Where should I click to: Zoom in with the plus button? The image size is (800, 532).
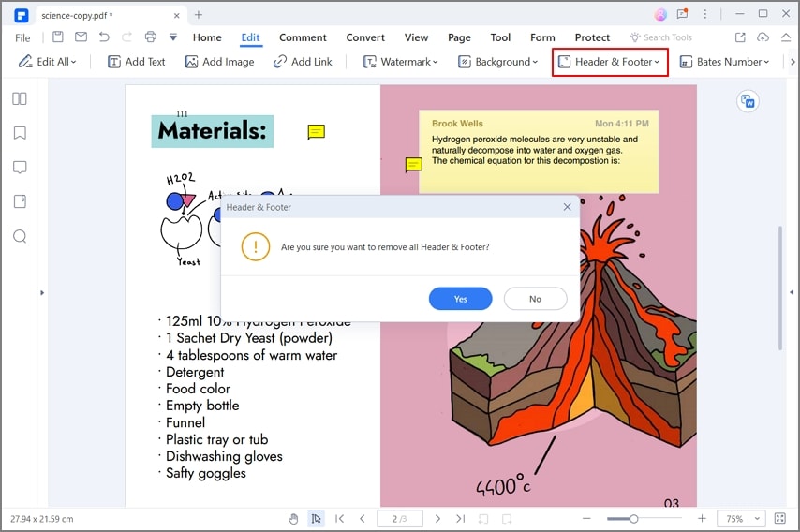click(x=702, y=519)
